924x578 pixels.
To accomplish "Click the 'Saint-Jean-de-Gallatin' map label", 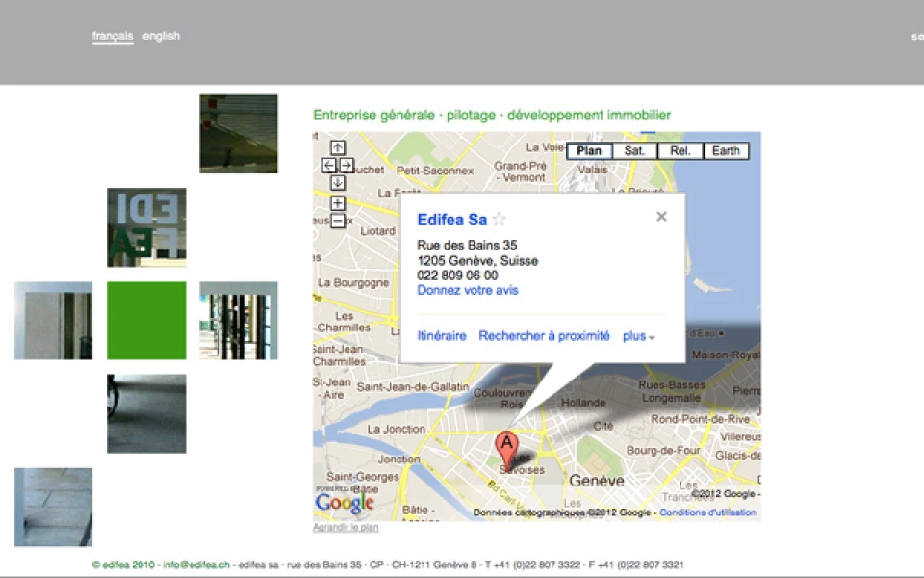I will (x=413, y=387).
